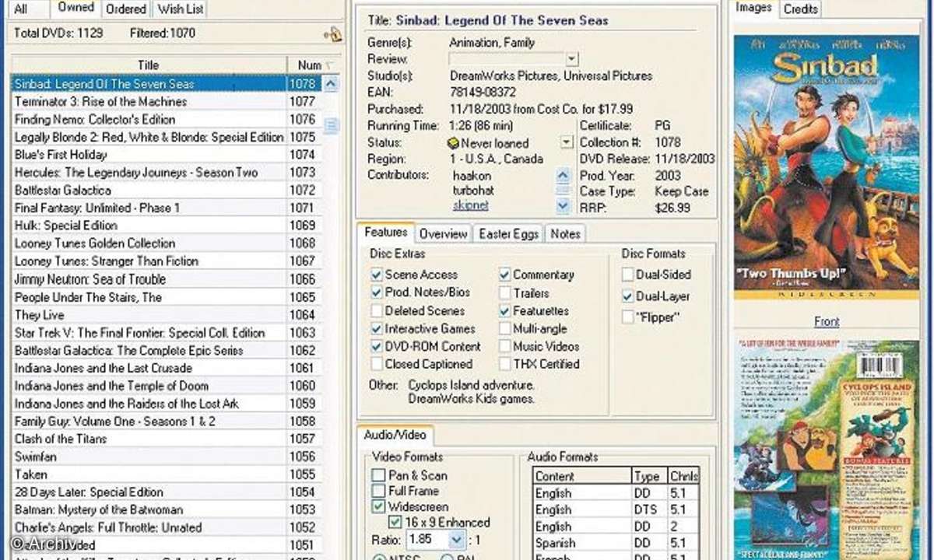Toggle the Widescreen checkbox
The width and height of the screenshot is (934, 560).
378,506
